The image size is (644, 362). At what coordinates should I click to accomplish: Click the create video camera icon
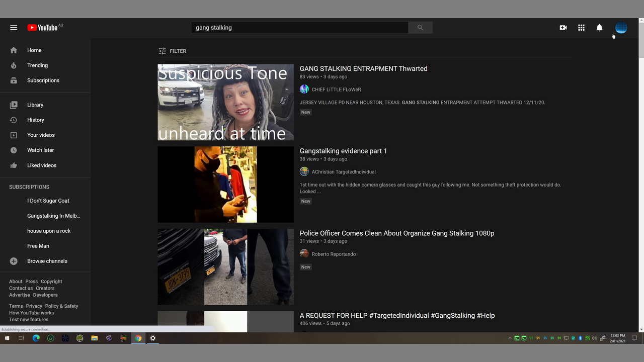563,28
